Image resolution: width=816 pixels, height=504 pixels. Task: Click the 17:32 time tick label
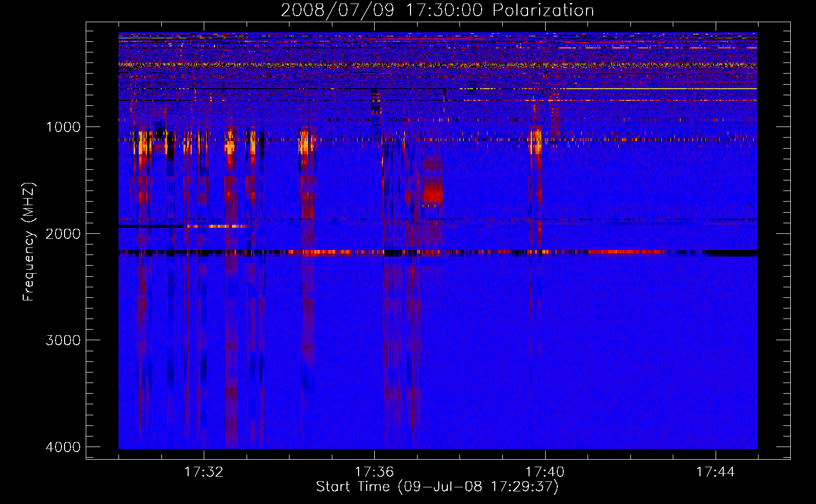[204, 472]
